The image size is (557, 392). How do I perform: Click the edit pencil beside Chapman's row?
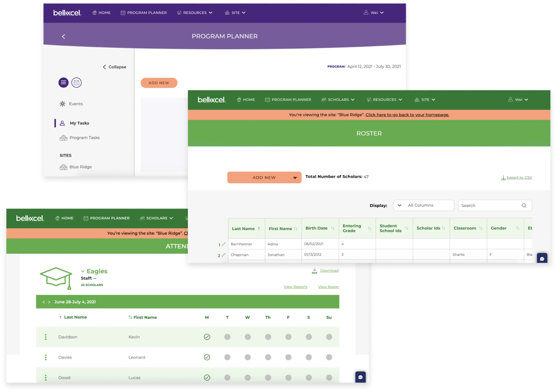point(224,255)
